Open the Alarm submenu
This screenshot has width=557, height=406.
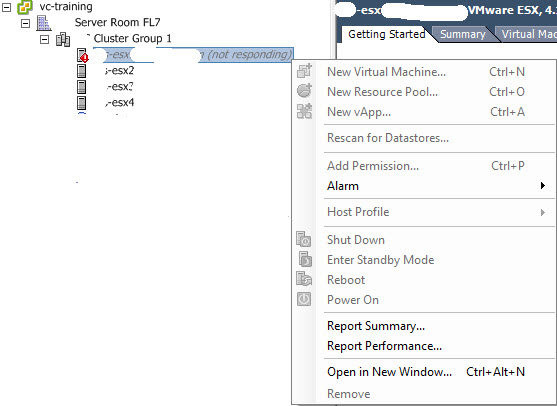point(424,186)
